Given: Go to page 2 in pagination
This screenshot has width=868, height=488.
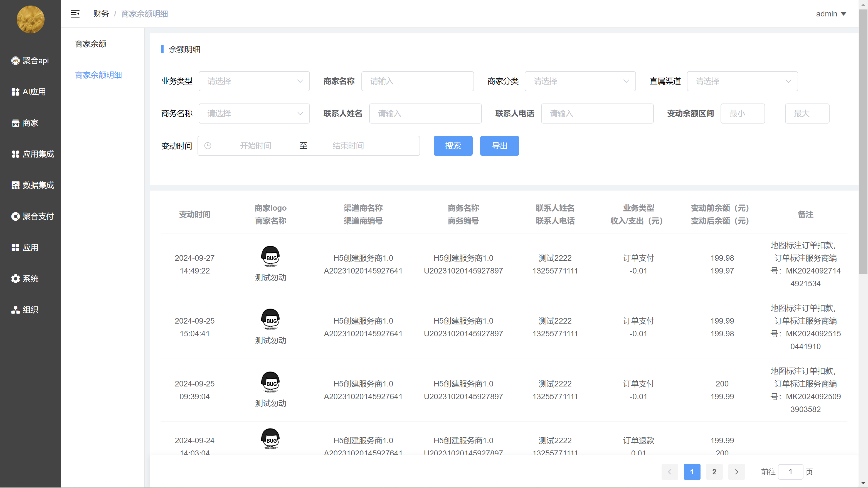Looking at the screenshot, I should point(714,472).
